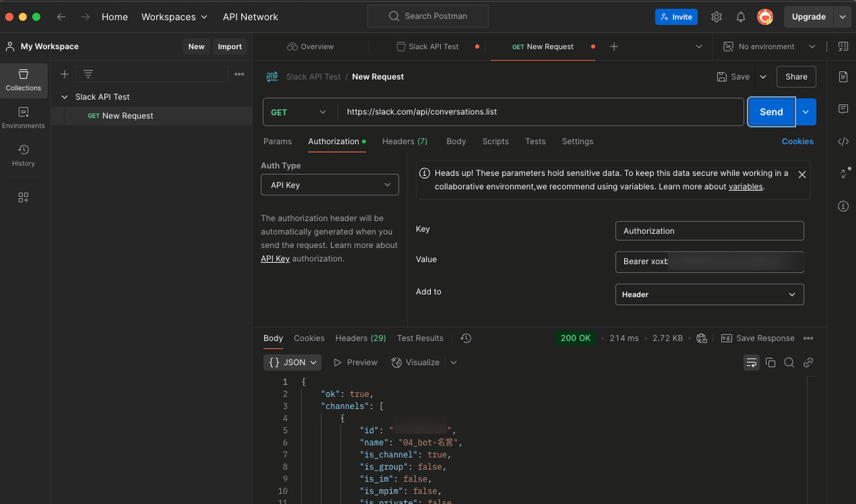Copy the response body

point(770,363)
